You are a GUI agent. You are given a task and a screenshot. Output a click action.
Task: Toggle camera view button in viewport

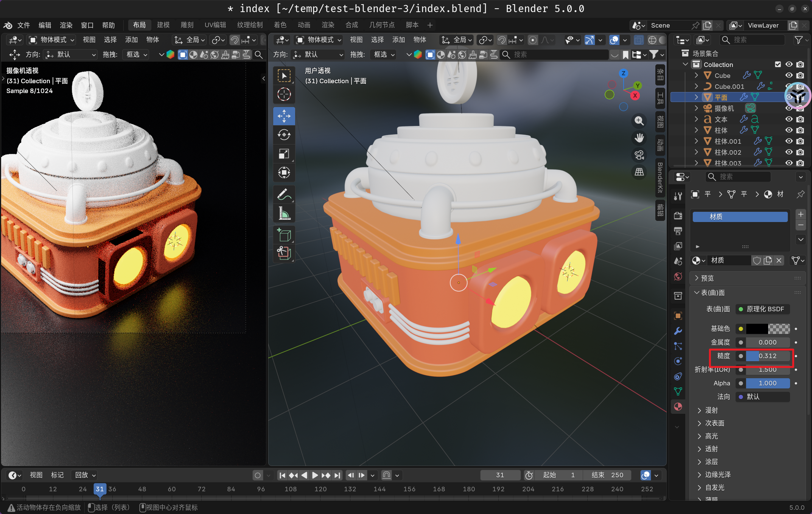639,155
